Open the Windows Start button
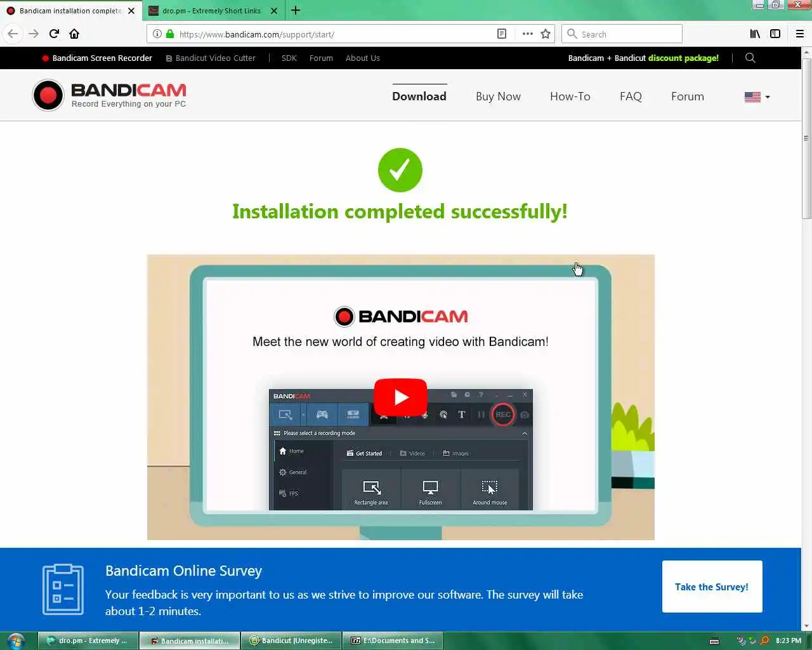Screen dimensions: 812x650 (x=15, y=640)
